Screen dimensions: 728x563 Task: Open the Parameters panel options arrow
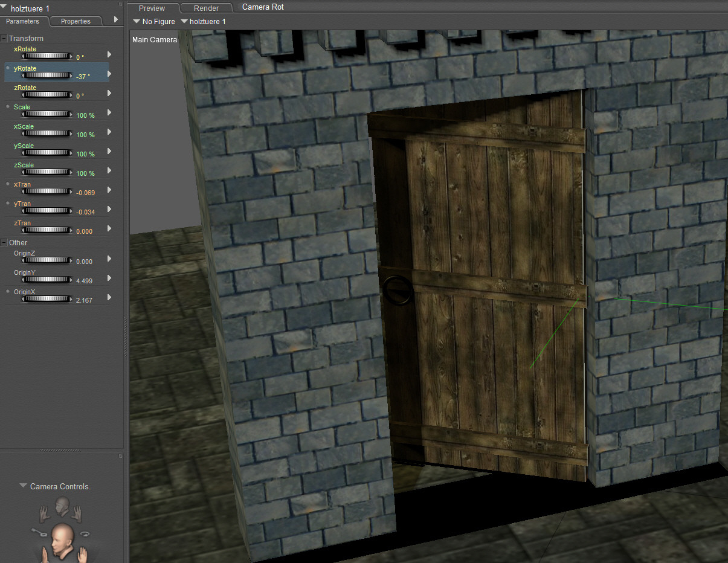[116, 20]
